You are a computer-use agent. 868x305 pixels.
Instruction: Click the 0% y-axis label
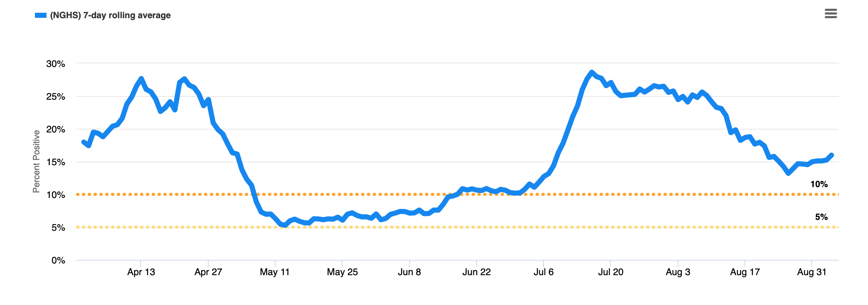(58, 260)
